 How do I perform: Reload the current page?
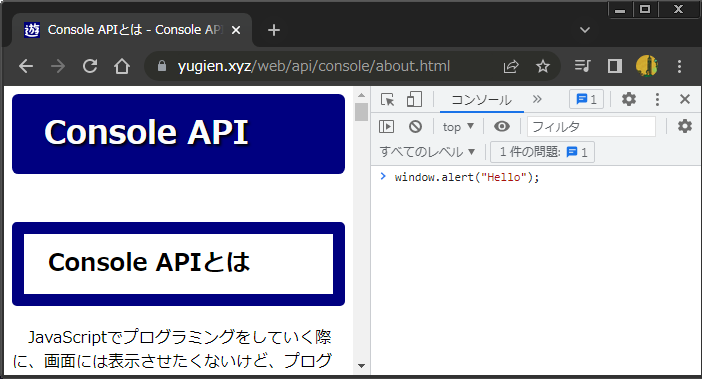pos(90,66)
